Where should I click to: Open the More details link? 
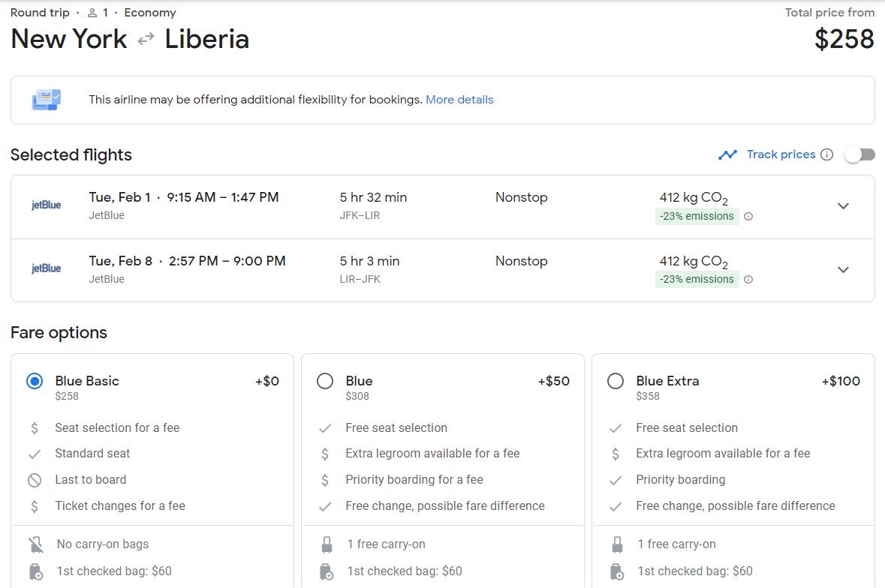coord(459,100)
